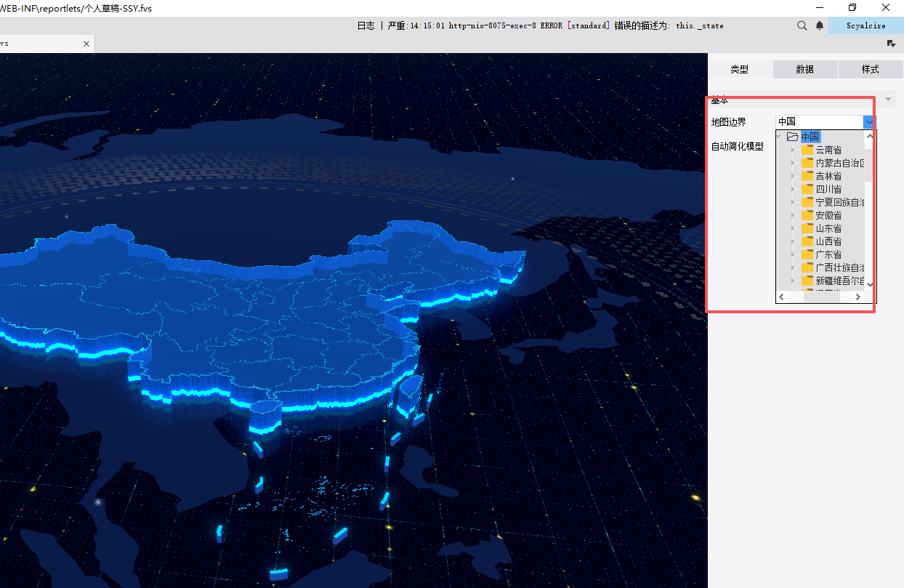Close the open .fvs document tab
The height and width of the screenshot is (588, 904).
pos(86,44)
